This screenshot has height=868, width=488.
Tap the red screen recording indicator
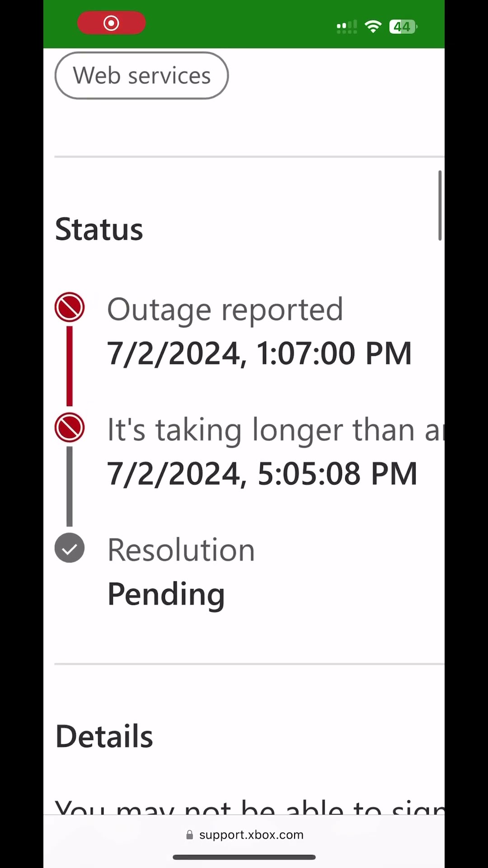pos(111,23)
